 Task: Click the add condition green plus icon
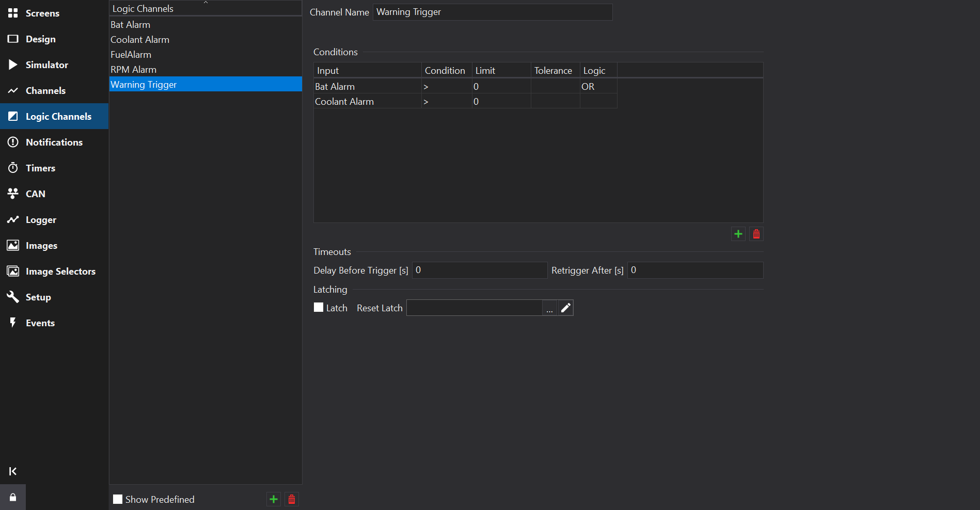(738, 234)
